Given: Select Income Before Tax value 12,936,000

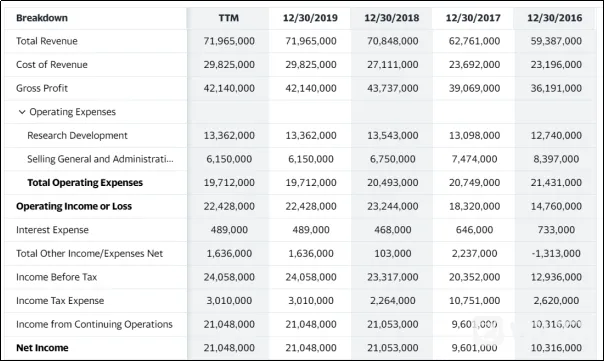Looking at the screenshot, I should click(x=556, y=277).
